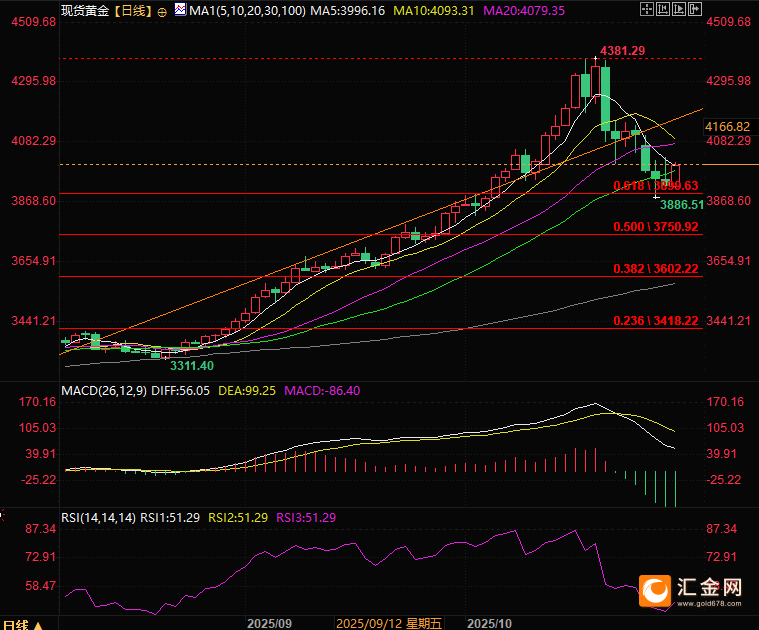Image resolution: width=759 pixels, height=630 pixels.
Task: Click the 0.500 \ 3750.92 Fibonacci label
Action: point(656,227)
